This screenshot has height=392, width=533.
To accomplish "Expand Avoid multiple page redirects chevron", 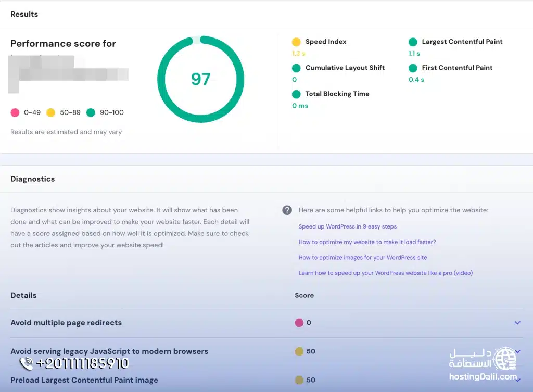I will tap(517, 323).
